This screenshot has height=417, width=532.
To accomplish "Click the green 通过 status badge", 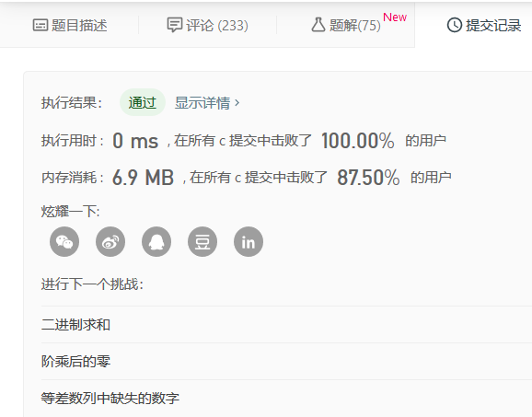I will coord(143,102).
